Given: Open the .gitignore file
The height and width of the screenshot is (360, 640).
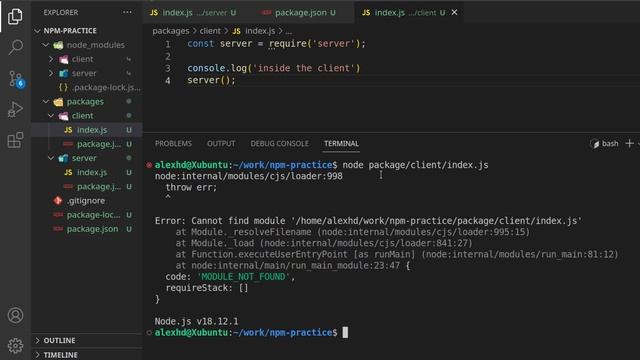Looking at the screenshot, I should (87, 200).
